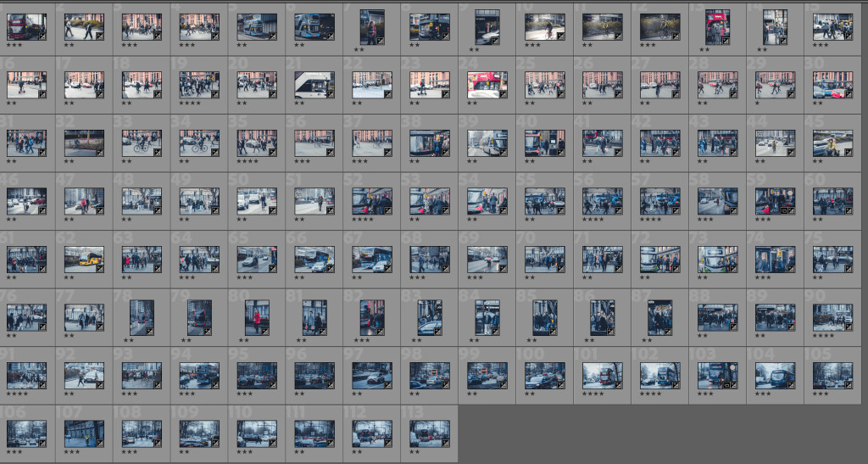This screenshot has height=464, width=868.
Task: Click the develop badge on portrait photo 87
Action: click(x=668, y=331)
